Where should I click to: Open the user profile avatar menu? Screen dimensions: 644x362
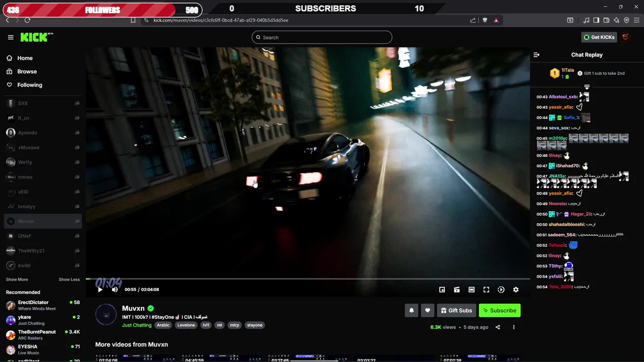(x=625, y=37)
